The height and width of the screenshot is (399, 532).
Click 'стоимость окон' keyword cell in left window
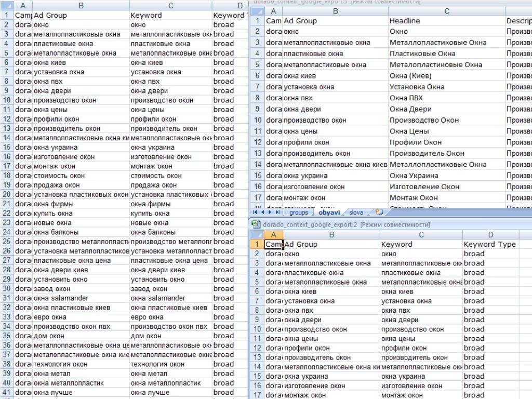coord(170,176)
